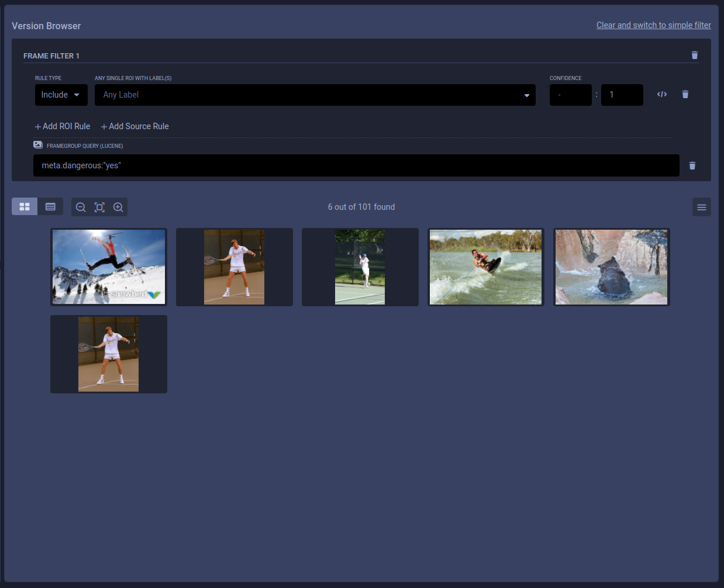The image size is (724, 588).
Task: Click the minimum confidence field
Action: 571,95
